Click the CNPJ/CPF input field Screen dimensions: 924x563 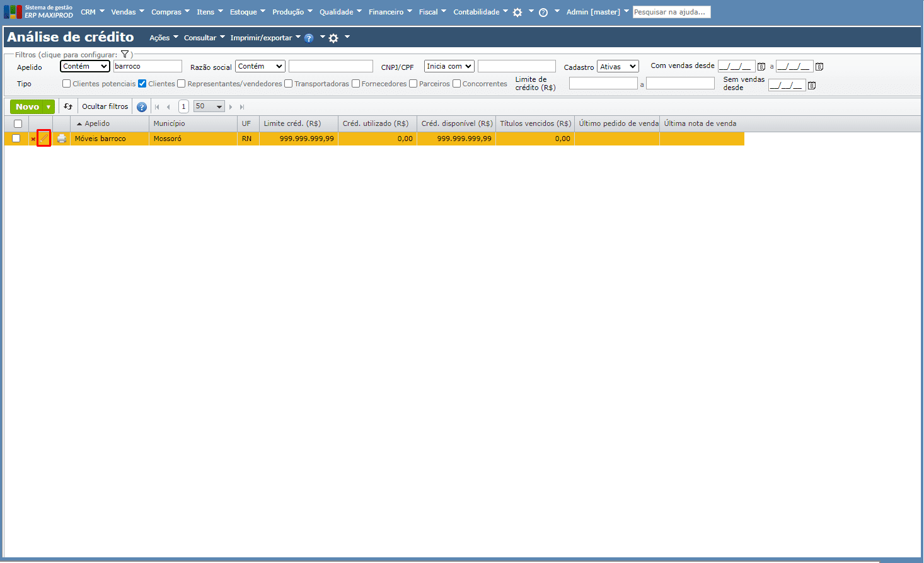[x=517, y=66]
